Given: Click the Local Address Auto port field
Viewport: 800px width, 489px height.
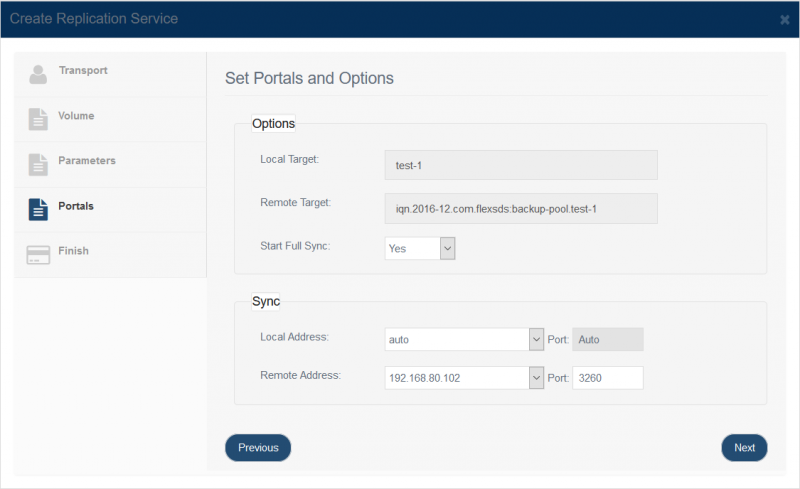Looking at the screenshot, I should tap(608, 339).
